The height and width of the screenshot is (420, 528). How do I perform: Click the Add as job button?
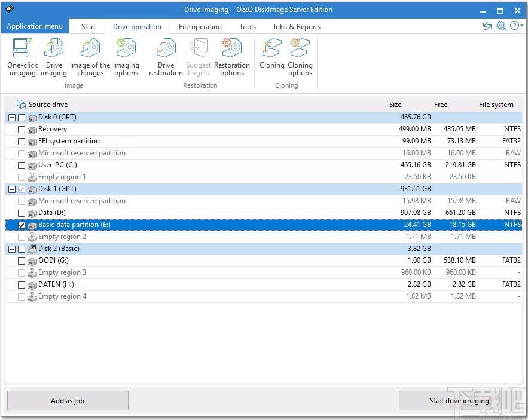68,400
